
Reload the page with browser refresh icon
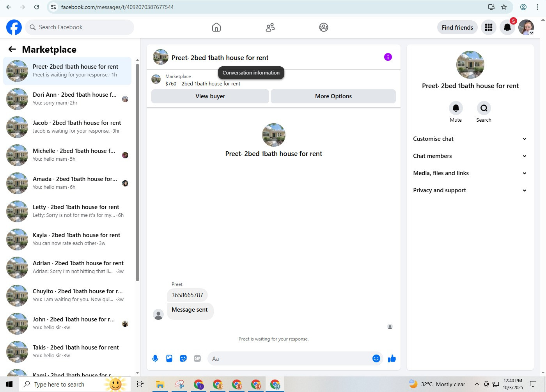point(37,7)
